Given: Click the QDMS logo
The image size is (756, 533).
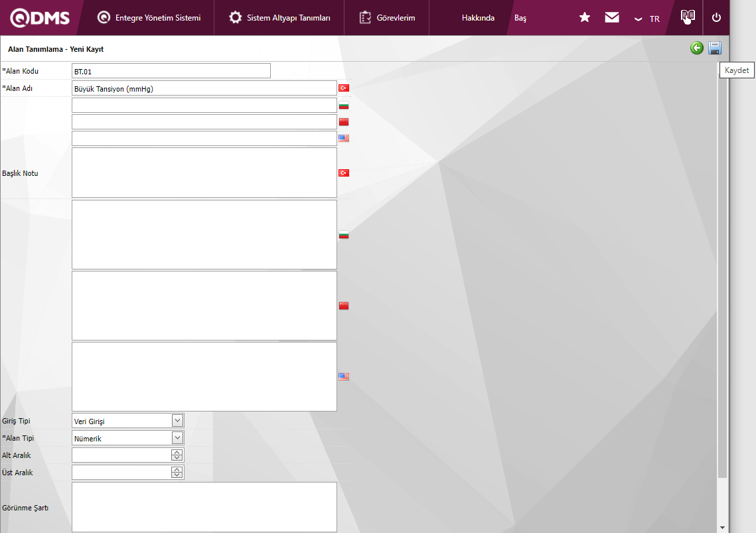Looking at the screenshot, I should (40, 18).
